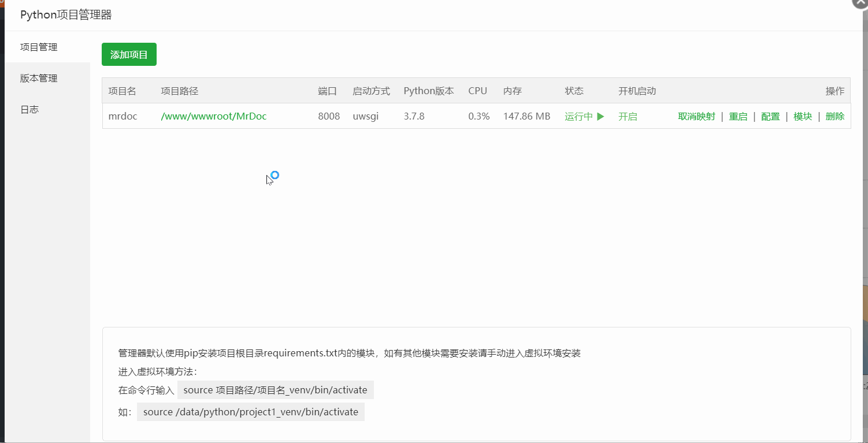Viewport: 868px width, 443px height.
Task: Switch to the 项目管理 tab
Action: (39, 47)
